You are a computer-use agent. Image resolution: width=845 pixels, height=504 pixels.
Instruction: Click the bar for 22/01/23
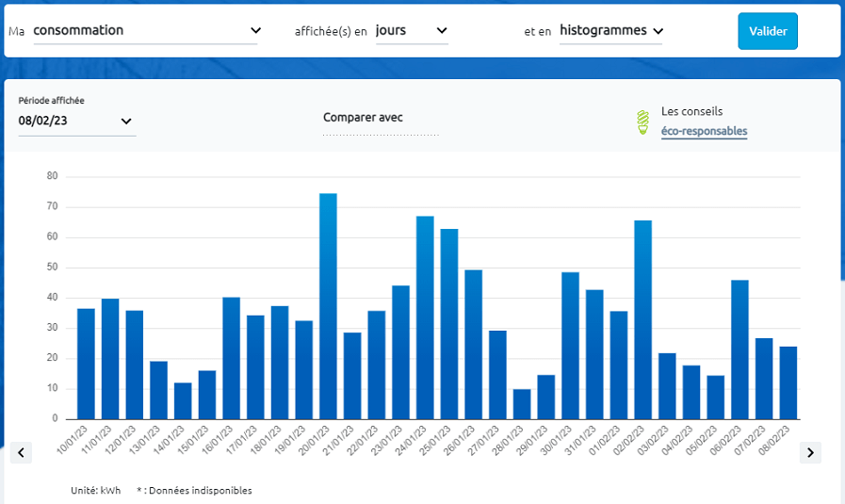377,365
